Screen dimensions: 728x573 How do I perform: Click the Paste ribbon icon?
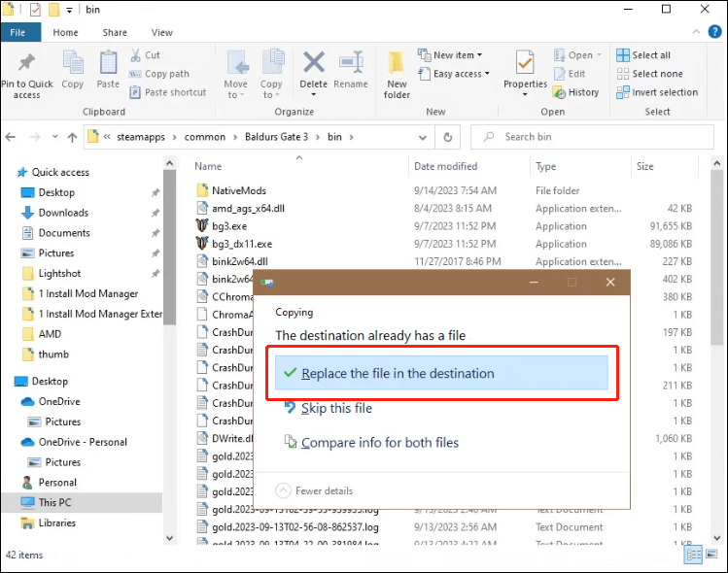click(108, 70)
